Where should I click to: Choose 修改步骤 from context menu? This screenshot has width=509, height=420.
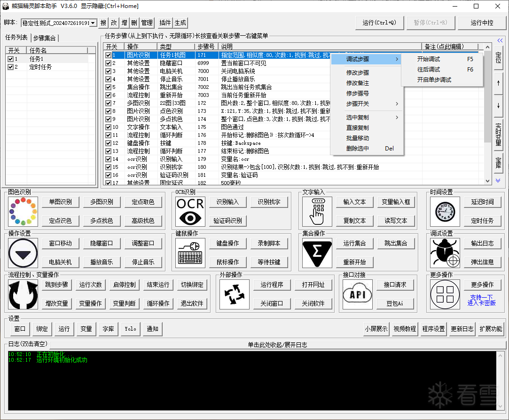pyautogui.click(x=367, y=73)
